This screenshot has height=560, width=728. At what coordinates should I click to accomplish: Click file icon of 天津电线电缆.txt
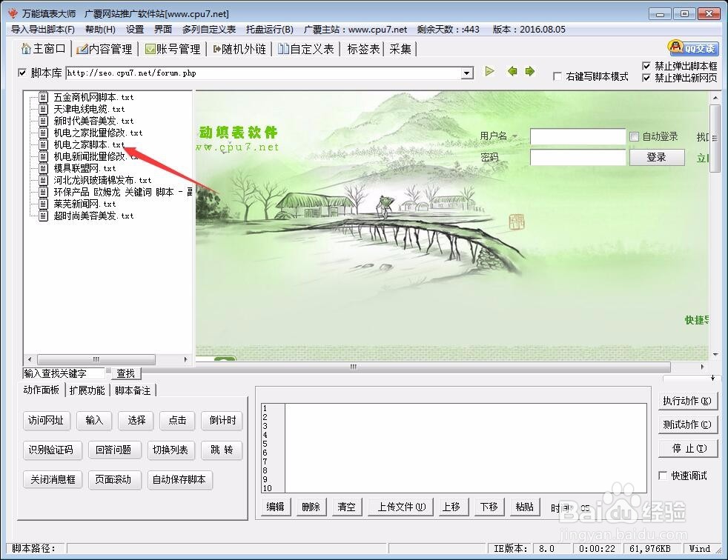click(43, 109)
